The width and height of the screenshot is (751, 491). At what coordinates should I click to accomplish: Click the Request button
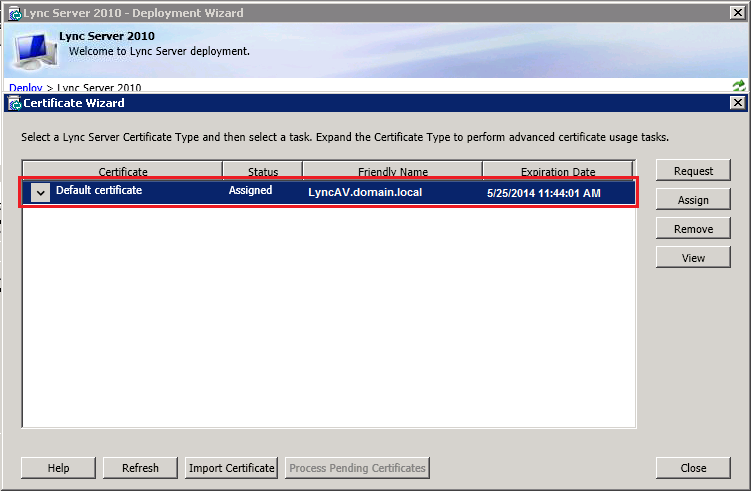tap(693, 171)
